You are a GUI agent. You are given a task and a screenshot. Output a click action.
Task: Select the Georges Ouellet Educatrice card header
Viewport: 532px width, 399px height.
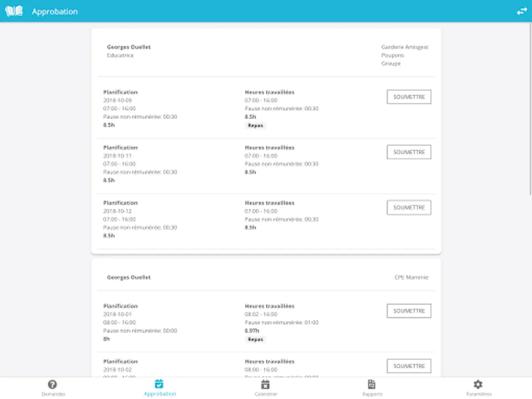(x=266, y=55)
